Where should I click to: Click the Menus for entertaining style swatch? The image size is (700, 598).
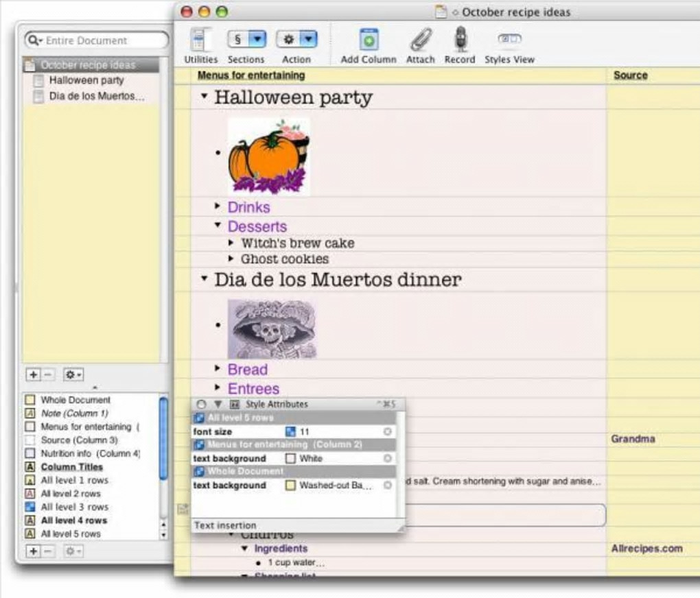pos(30,427)
